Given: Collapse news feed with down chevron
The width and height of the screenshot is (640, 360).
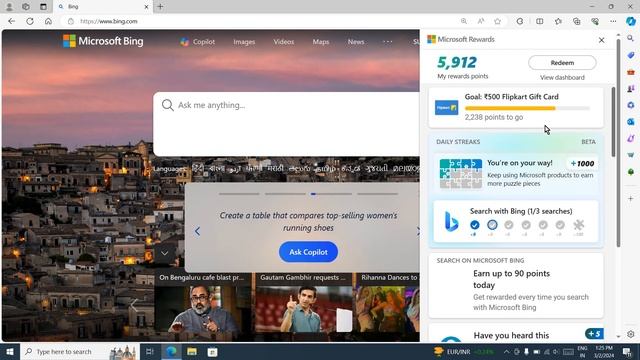Looking at the screenshot, I should (x=164, y=253).
